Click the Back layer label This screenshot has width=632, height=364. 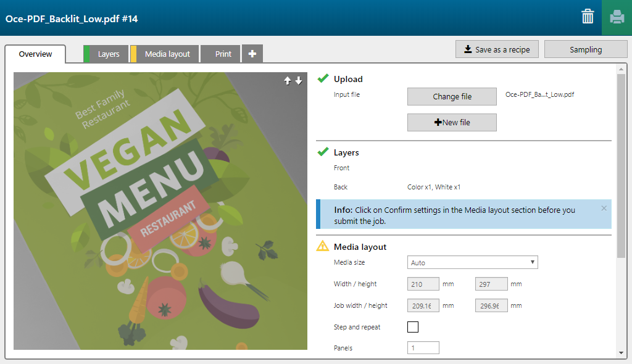[x=341, y=187]
